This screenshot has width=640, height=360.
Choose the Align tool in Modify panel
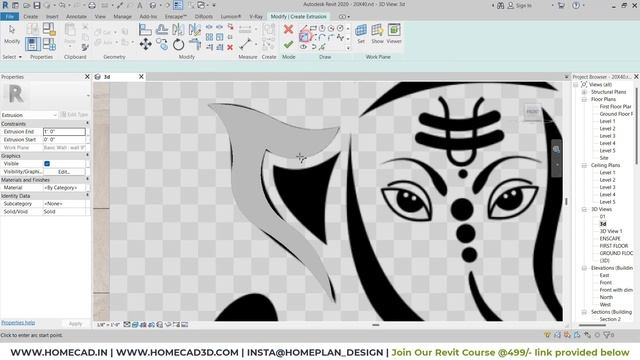coord(145,30)
